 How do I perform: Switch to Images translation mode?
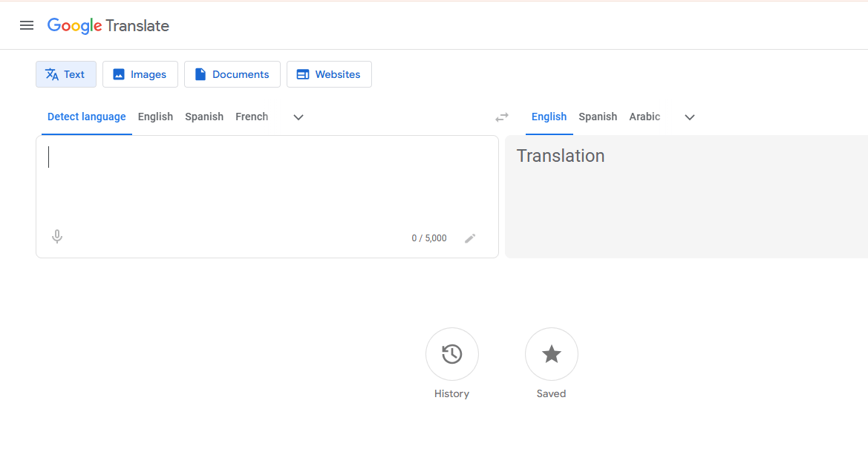point(140,74)
